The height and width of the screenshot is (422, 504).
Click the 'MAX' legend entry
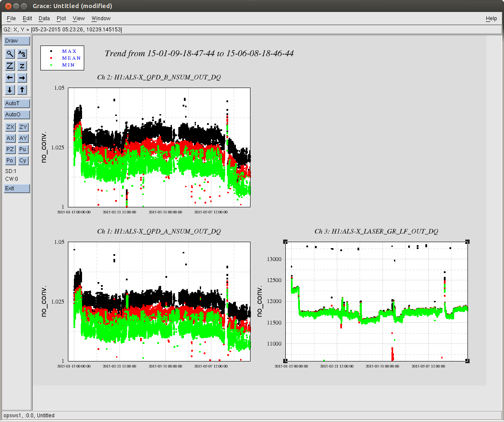click(x=70, y=51)
